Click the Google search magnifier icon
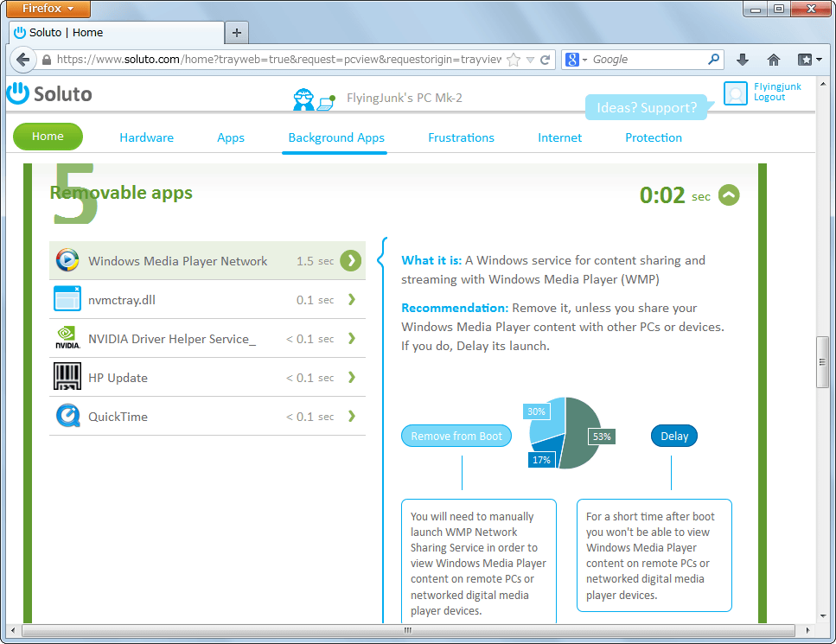 click(713, 59)
